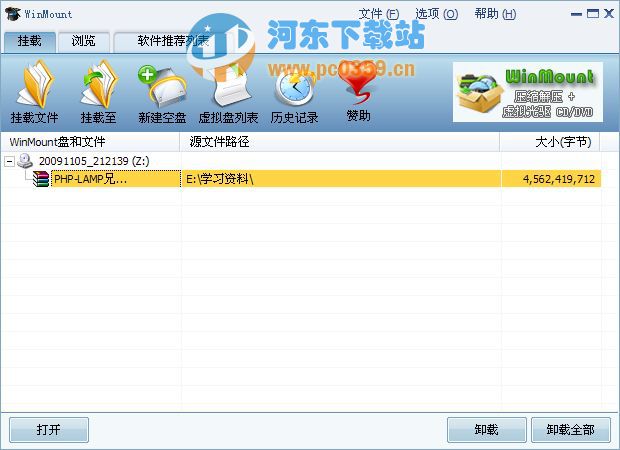Click the 打开 button

(x=49, y=429)
